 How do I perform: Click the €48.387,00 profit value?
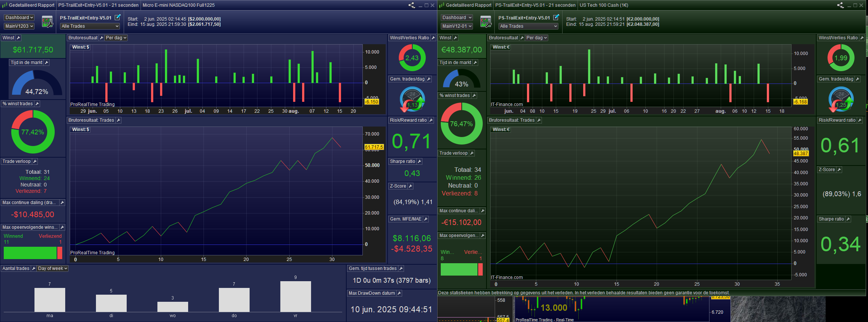[x=462, y=50]
